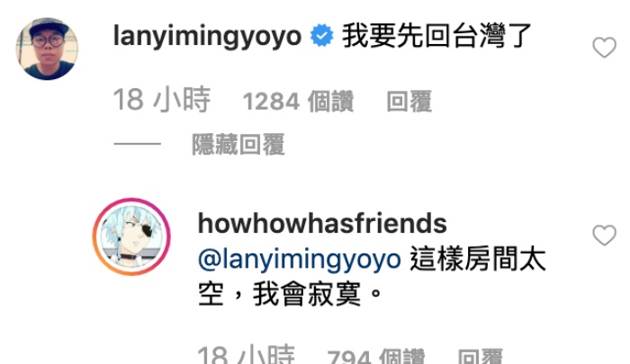The width and height of the screenshot is (630, 364).
Task: Like lanyimingyoyo's comment with the heart icon
Action: point(604,48)
